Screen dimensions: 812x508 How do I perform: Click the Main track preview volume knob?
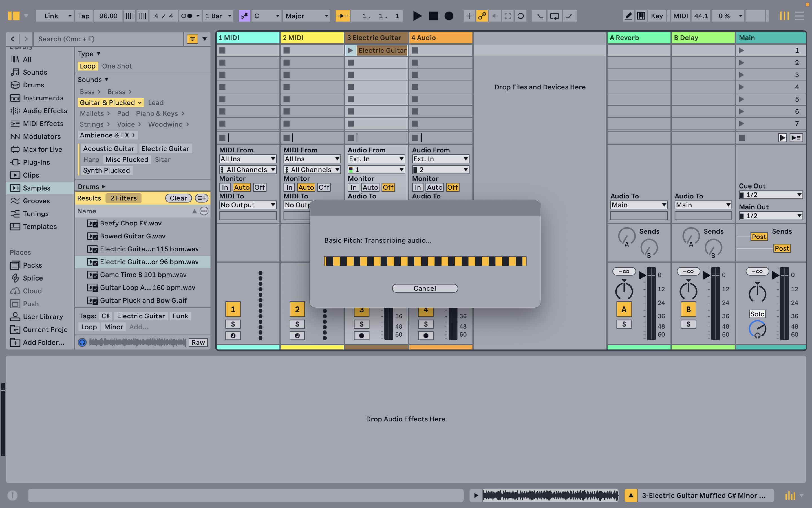coord(757,329)
